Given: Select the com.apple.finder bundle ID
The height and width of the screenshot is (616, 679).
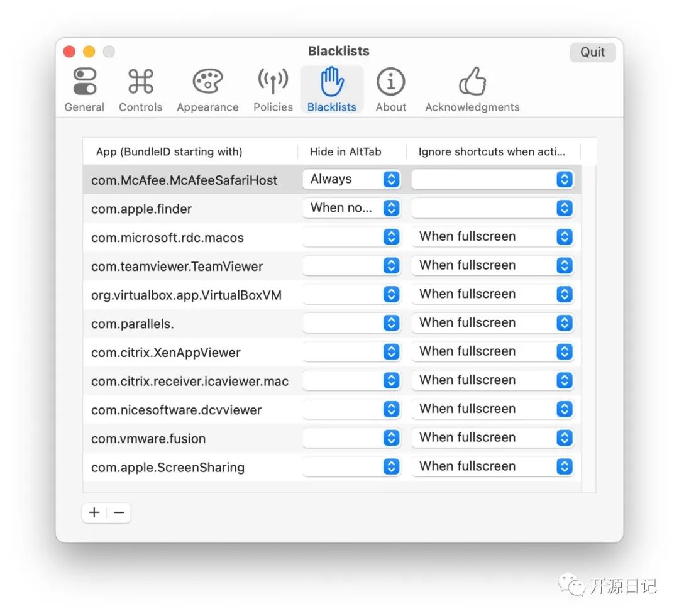Looking at the screenshot, I should click(141, 209).
